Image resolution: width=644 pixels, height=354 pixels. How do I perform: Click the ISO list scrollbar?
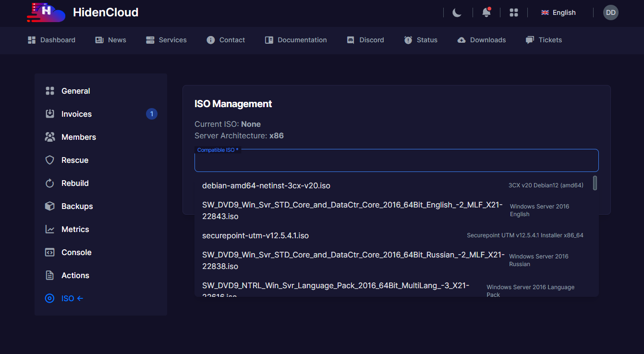pos(595,183)
